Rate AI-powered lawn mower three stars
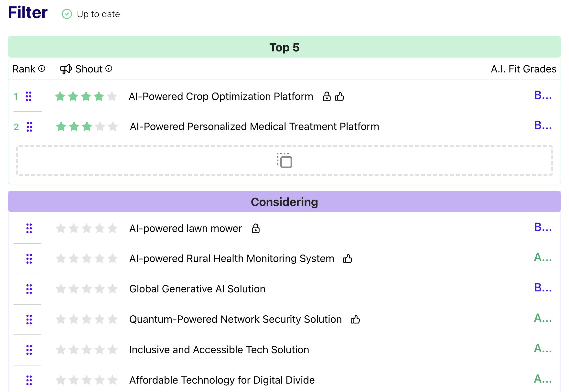 (x=87, y=229)
